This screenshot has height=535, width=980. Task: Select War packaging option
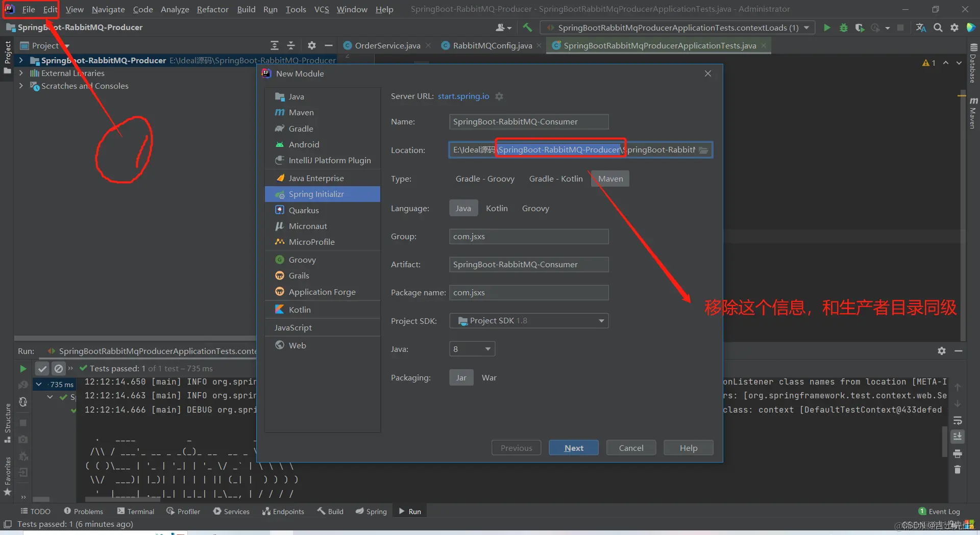(489, 378)
